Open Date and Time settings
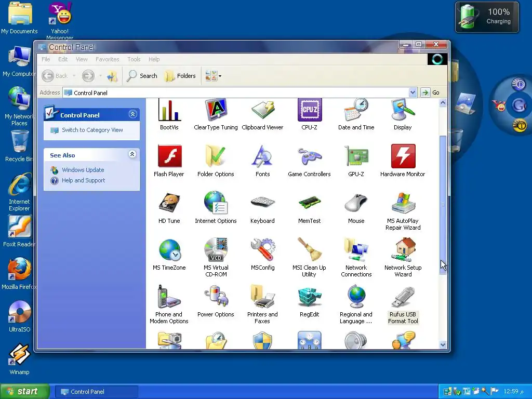The width and height of the screenshot is (532, 399). [x=356, y=115]
